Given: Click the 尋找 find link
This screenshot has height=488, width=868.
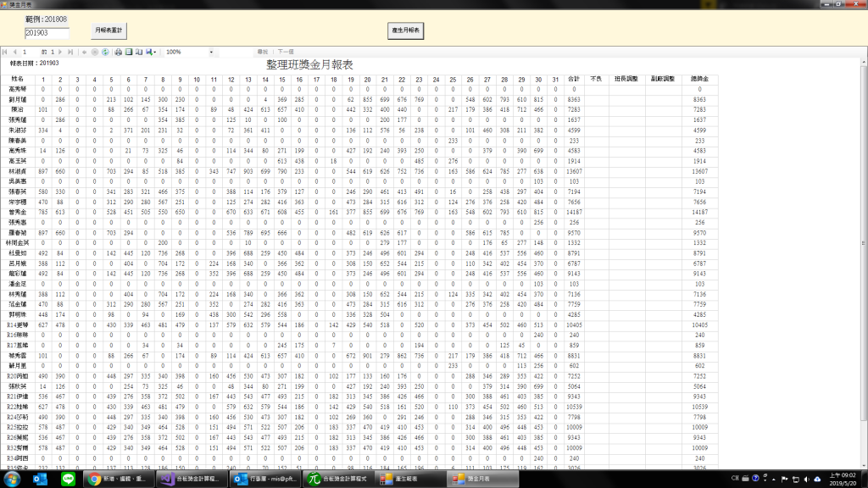Looking at the screenshot, I should (263, 52).
